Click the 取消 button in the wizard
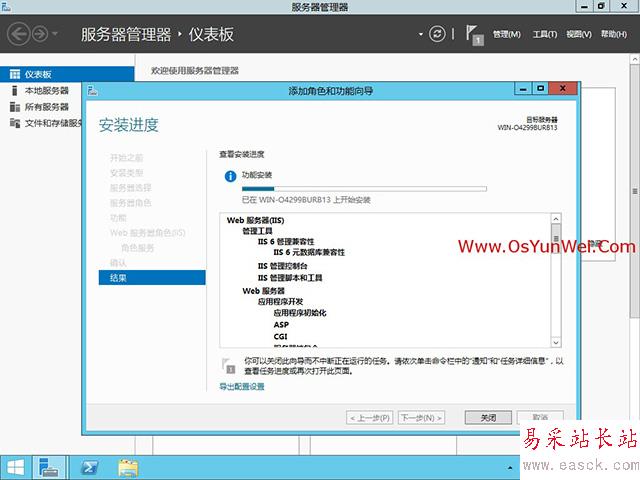The height and width of the screenshot is (480, 640). [x=540, y=417]
